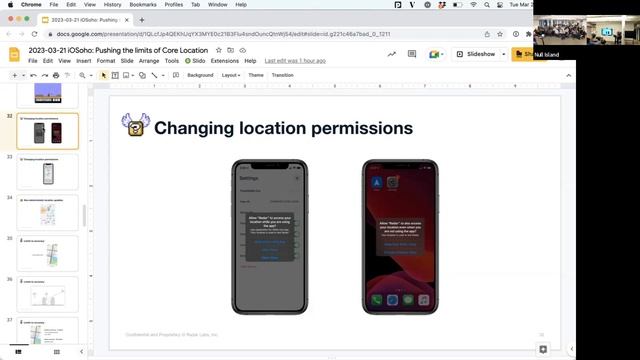Open the Extensions menu
640x360 pixels.
pyautogui.click(x=224, y=61)
